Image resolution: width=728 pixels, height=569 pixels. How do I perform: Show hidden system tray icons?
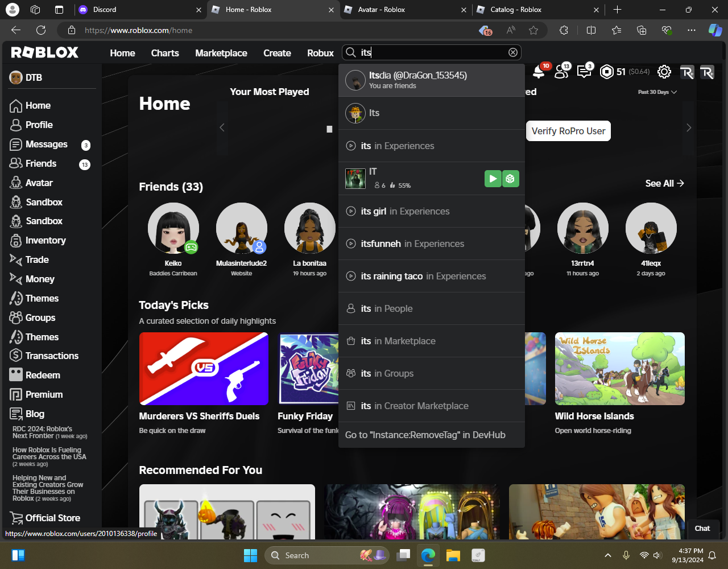pyautogui.click(x=607, y=555)
